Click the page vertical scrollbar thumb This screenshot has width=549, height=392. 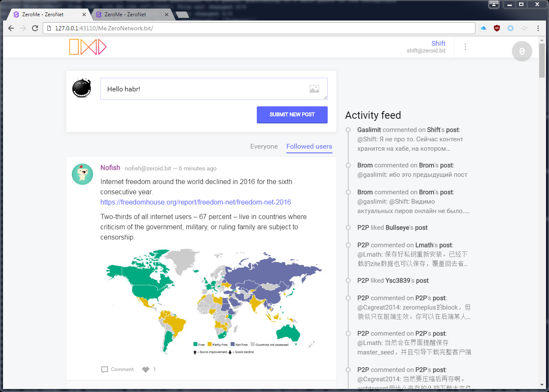tap(542, 60)
